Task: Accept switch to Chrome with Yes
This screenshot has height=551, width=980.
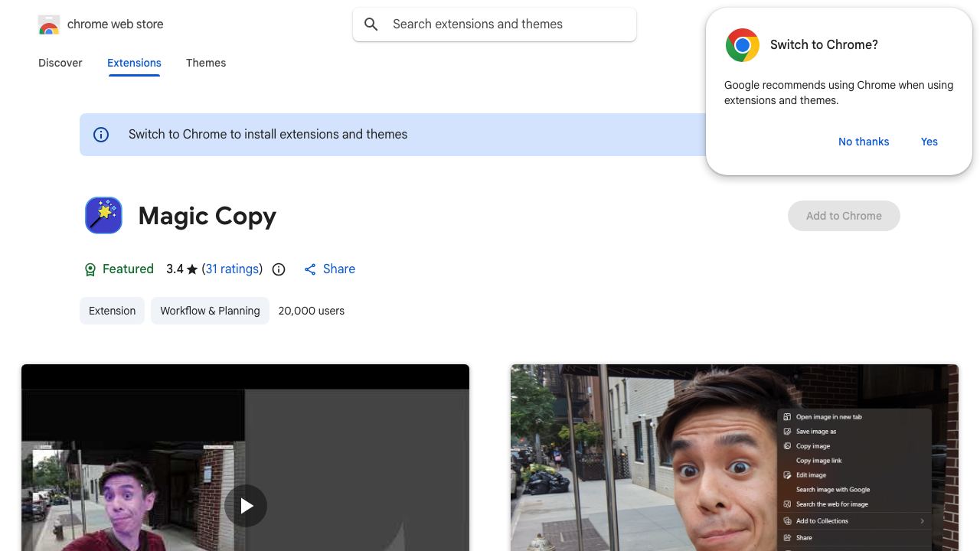Action: pos(929,142)
